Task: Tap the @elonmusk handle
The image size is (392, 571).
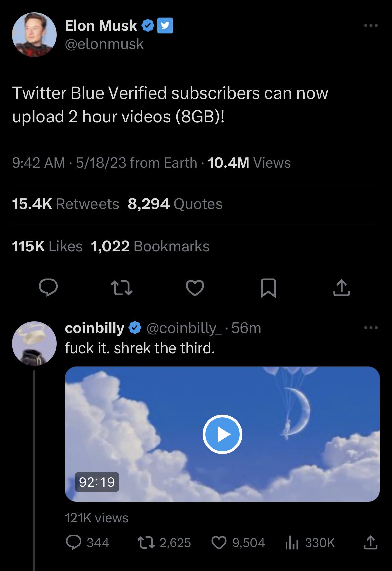Action: (104, 44)
